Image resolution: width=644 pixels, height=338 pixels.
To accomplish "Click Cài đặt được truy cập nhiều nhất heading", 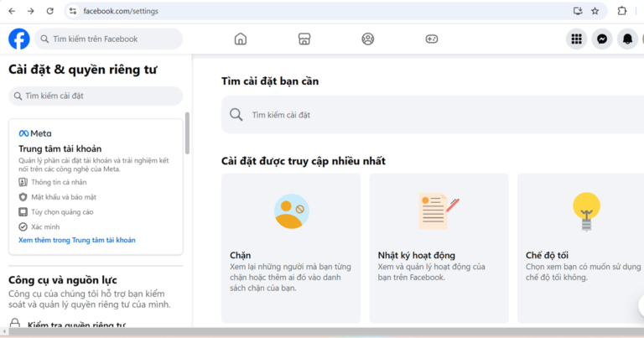I will pyautogui.click(x=304, y=161).
